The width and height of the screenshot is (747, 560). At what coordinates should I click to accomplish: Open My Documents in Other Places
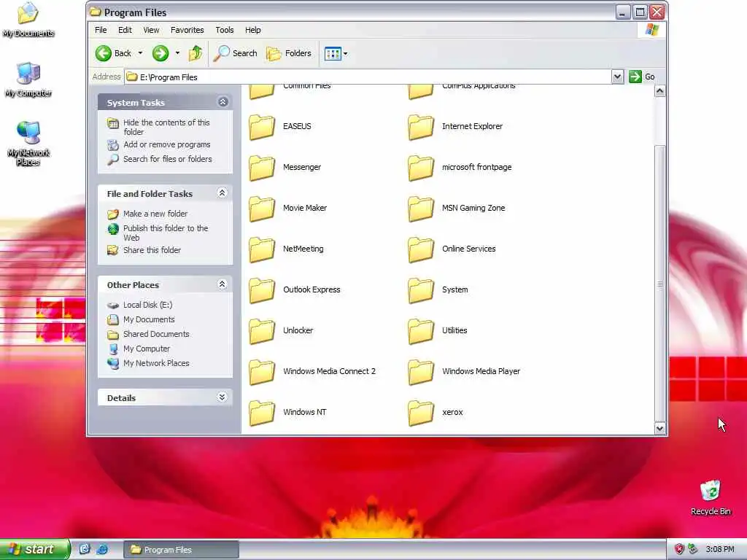149,319
